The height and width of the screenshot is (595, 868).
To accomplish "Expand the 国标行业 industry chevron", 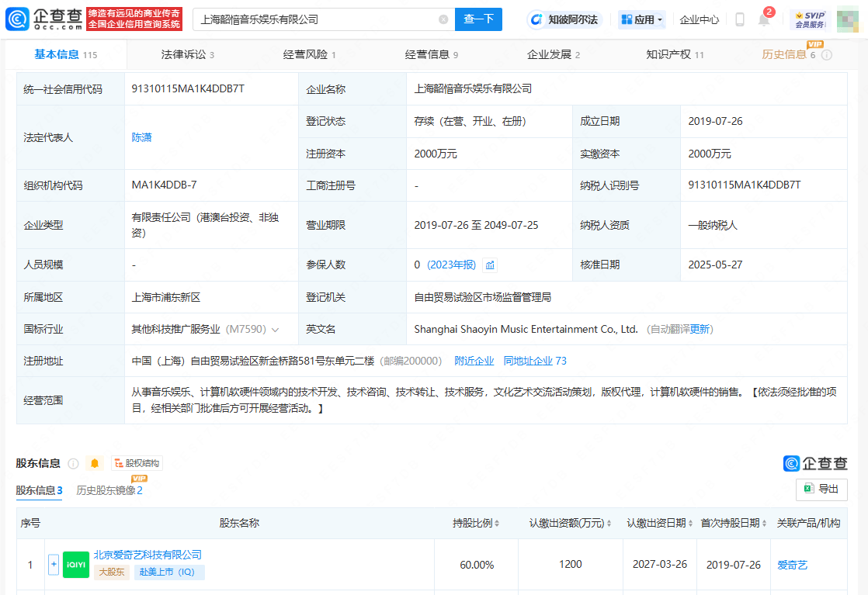I will [275, 330].
